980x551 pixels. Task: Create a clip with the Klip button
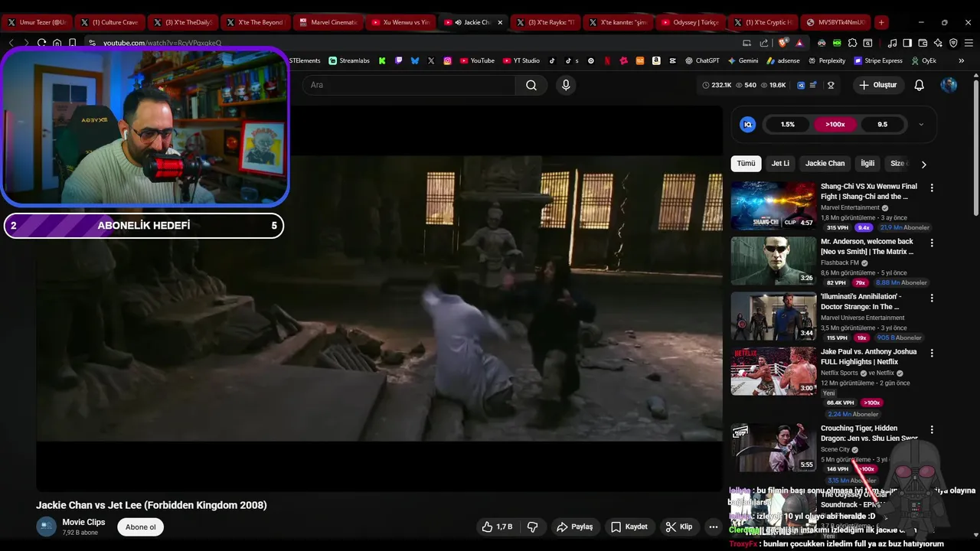(x=679, y=527)
